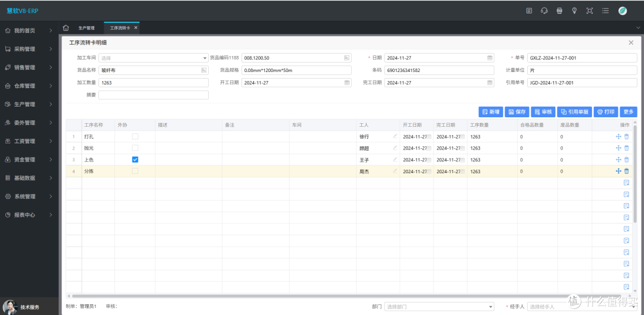The height and width of the screenshot is (315, 644).
Task: Click the 更多 button
Action: pos(628,111)
